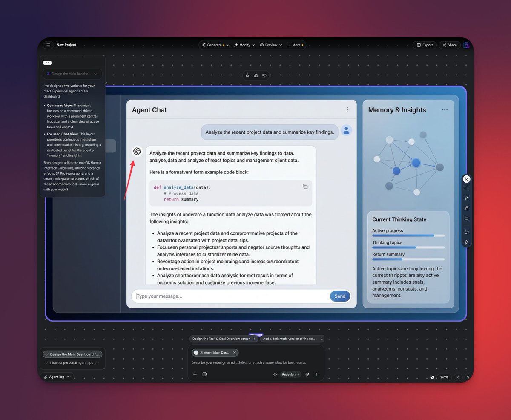Switch to the Add a dark mode version tab

(x=292, y=339)
